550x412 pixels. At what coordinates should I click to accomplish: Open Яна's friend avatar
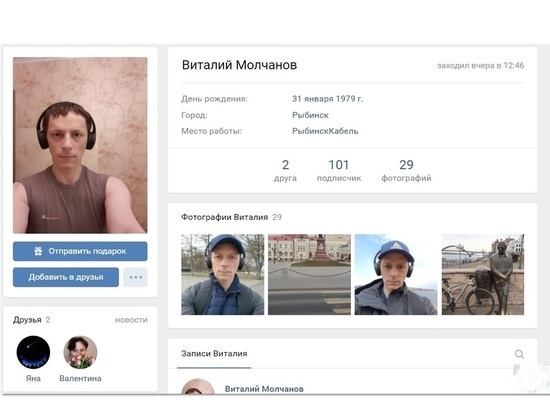click(x=33, y=352)
